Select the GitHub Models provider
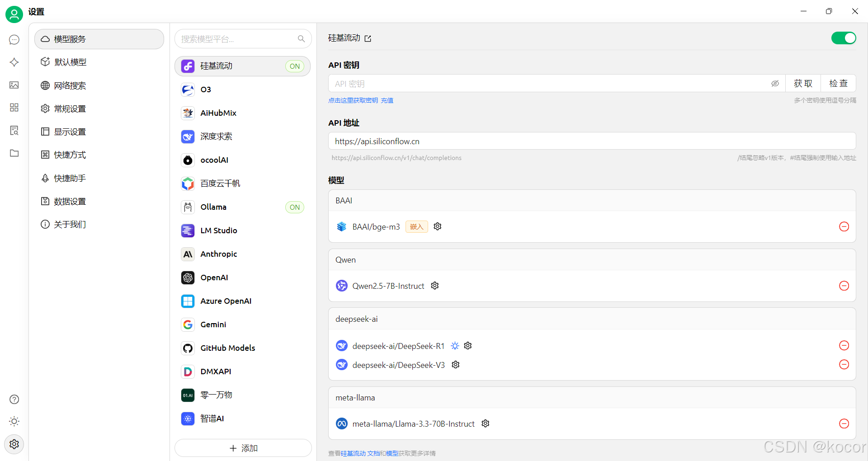Viewport: 868px width, 461px height. click(x=243, y=348)
